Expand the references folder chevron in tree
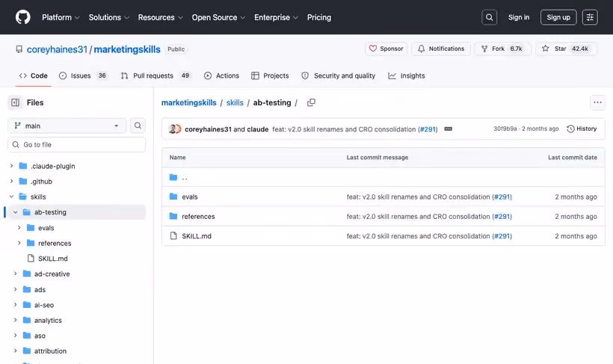The height and width of the screenshot is (364, 613). click(19, 243)
